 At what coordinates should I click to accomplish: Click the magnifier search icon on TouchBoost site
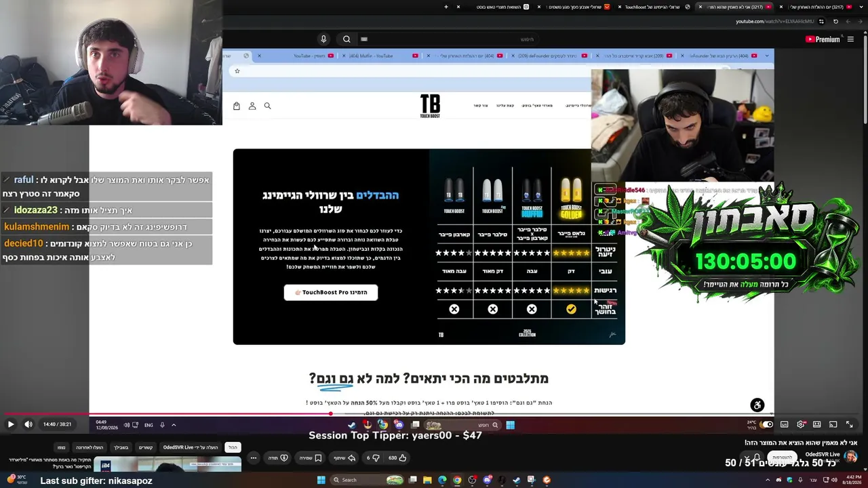click(x=268, y=106)
